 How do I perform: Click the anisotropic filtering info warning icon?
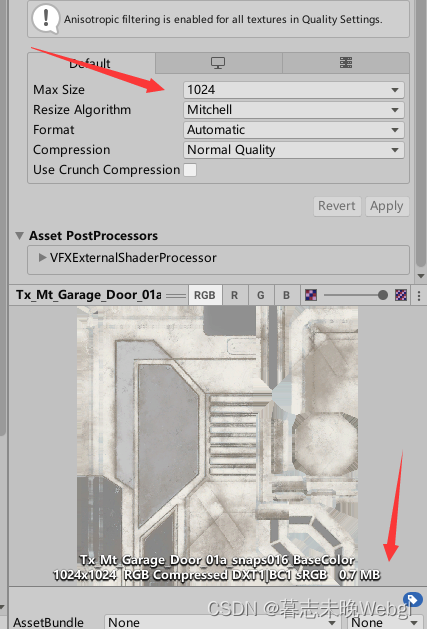point(46,19)
